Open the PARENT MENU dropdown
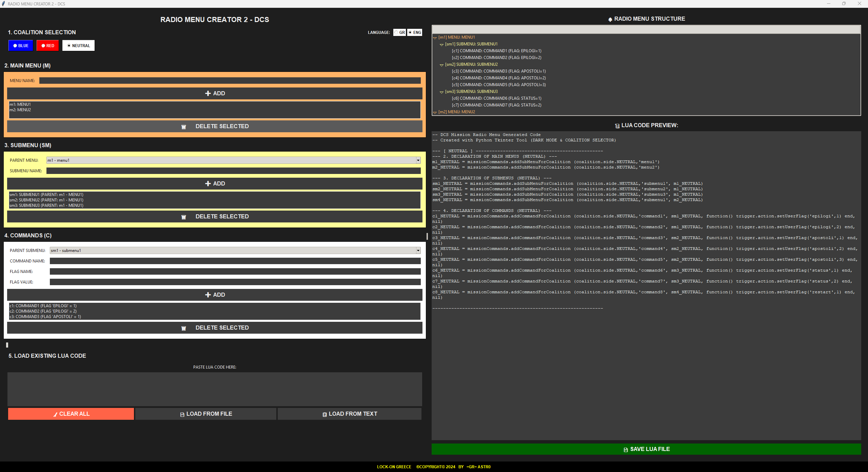Image resolution: width=868 pixels, height=472 pixels. coord(418,160)
